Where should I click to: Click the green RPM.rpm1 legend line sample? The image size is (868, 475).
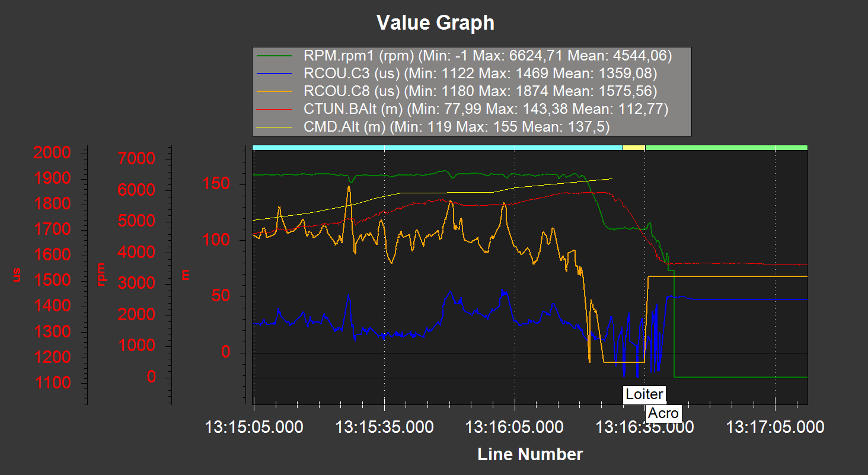275,56
